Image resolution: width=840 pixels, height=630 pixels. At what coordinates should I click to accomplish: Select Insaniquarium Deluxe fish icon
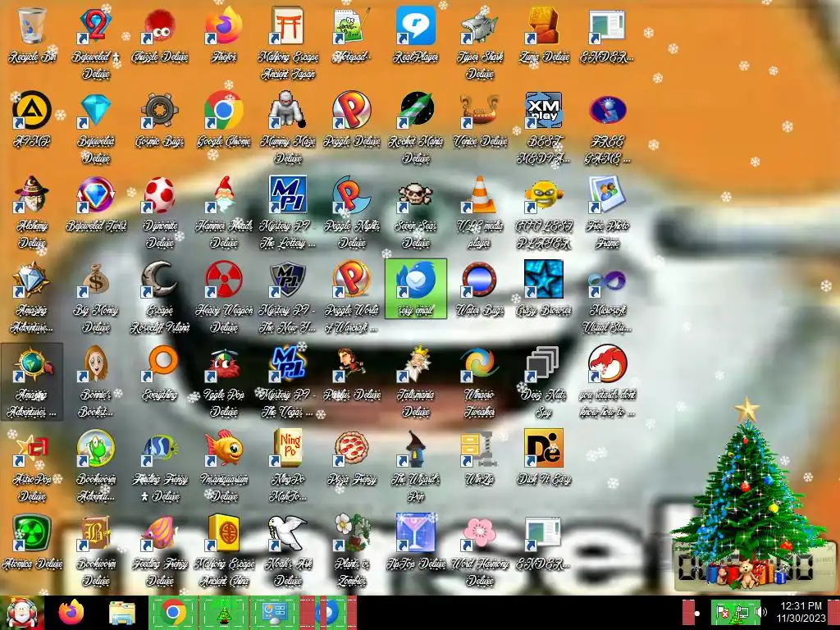point(224,466)
